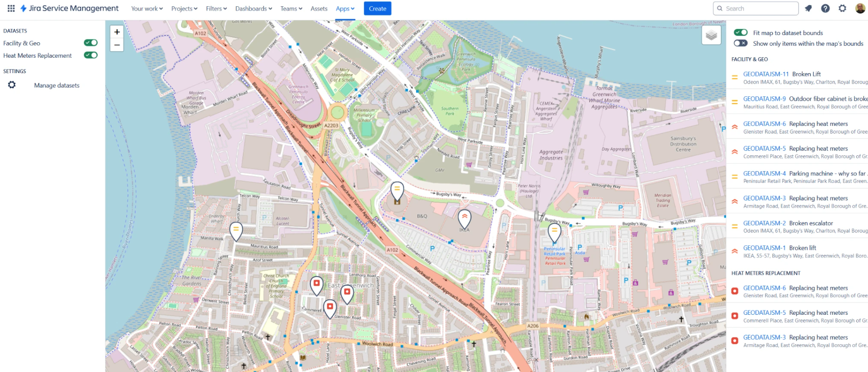This screenshot has height=372, width=868.
Task: Click the IKEA, 55-57, Bugsby's Way address
Action: [805, 256]
